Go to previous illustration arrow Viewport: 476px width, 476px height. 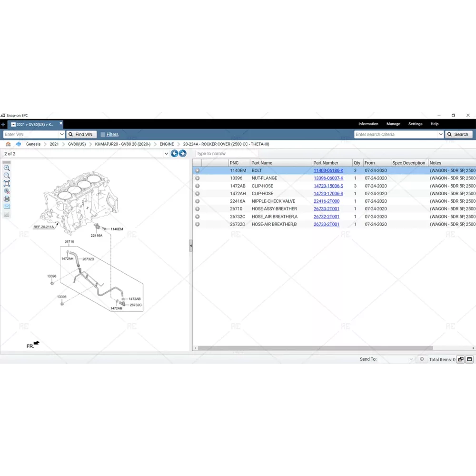[174, 154]
